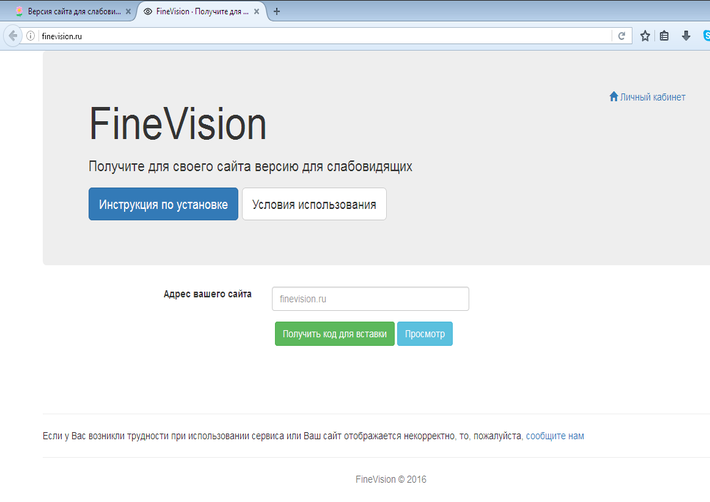
Task: Open a new tab with the plus button
Action: (277, 12)
